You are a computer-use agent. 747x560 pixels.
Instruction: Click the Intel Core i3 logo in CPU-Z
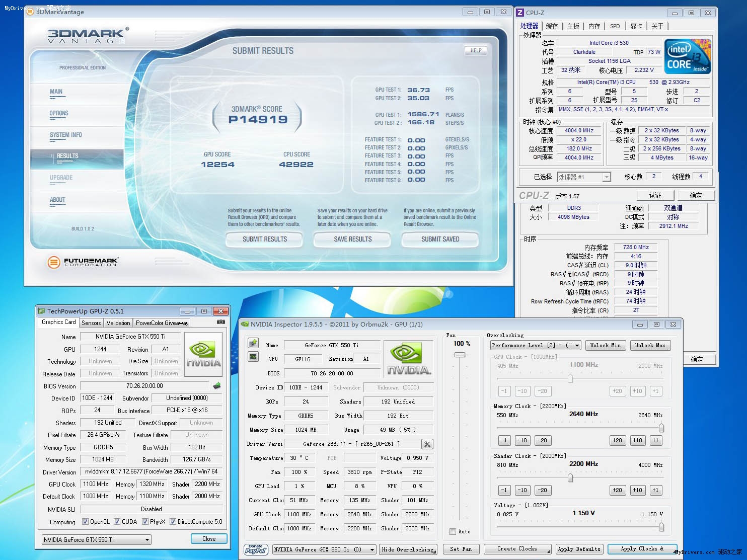(x=688, y=56)
